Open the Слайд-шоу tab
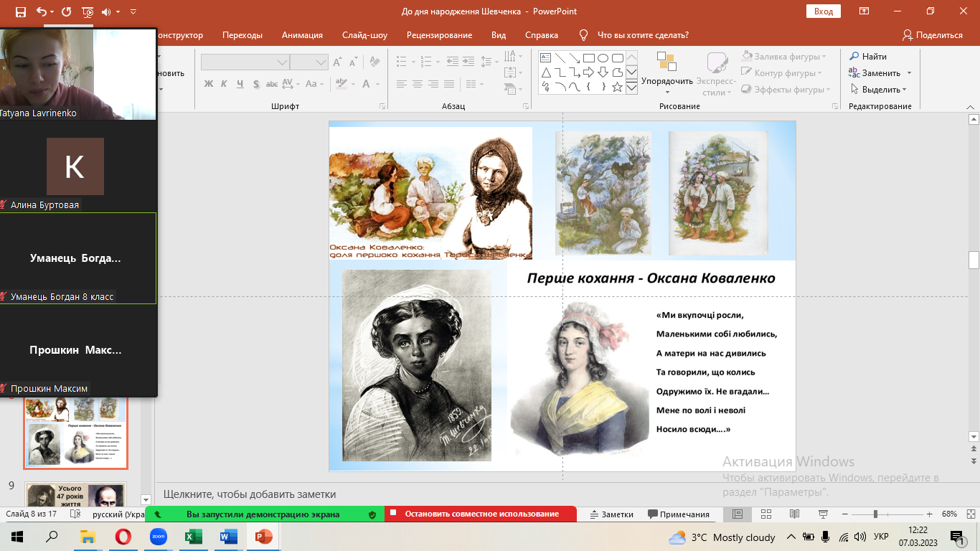 (x=364, y=35)
